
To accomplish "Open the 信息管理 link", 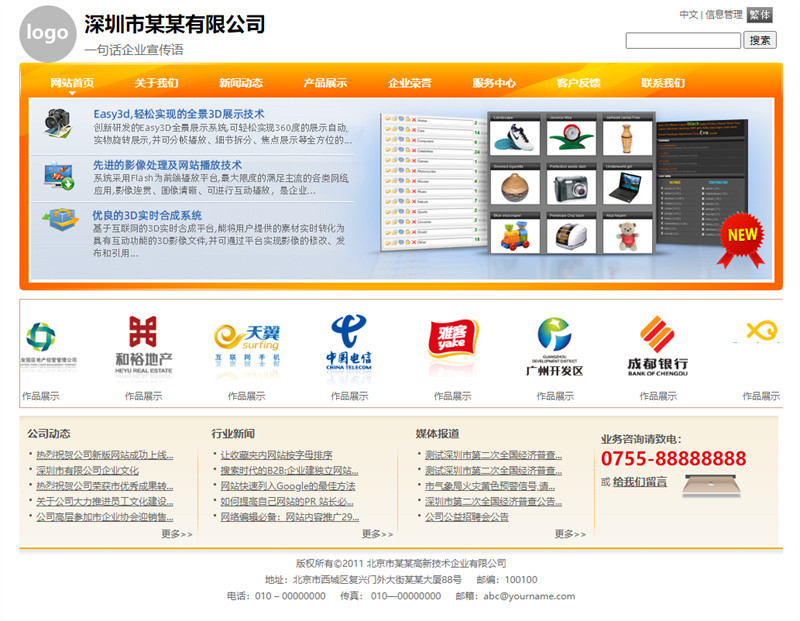I will (723, 15).
